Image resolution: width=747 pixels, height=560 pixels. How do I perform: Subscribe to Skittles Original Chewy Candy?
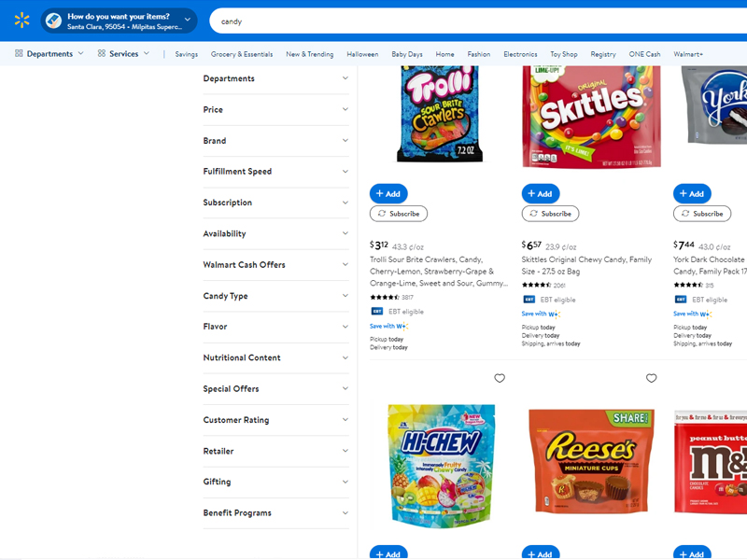pos(550,214)
